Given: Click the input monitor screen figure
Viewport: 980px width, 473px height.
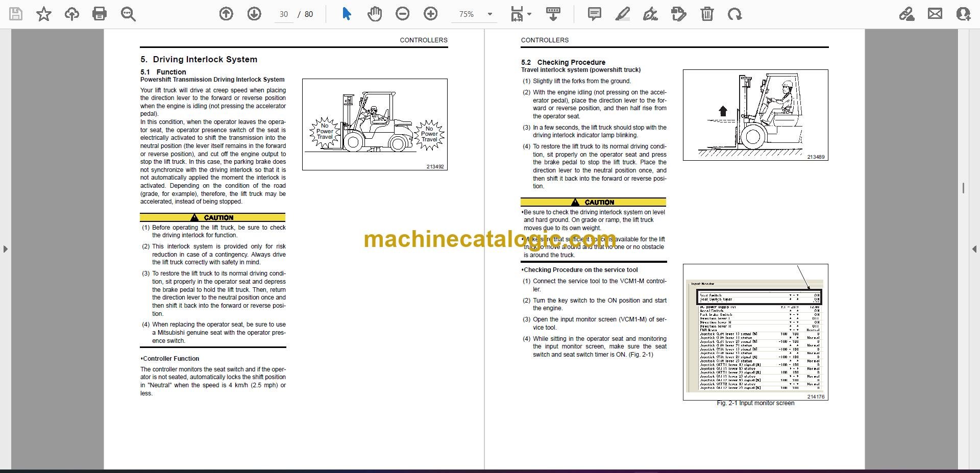Looking at the screenshot, I should (x=755, y=332).
